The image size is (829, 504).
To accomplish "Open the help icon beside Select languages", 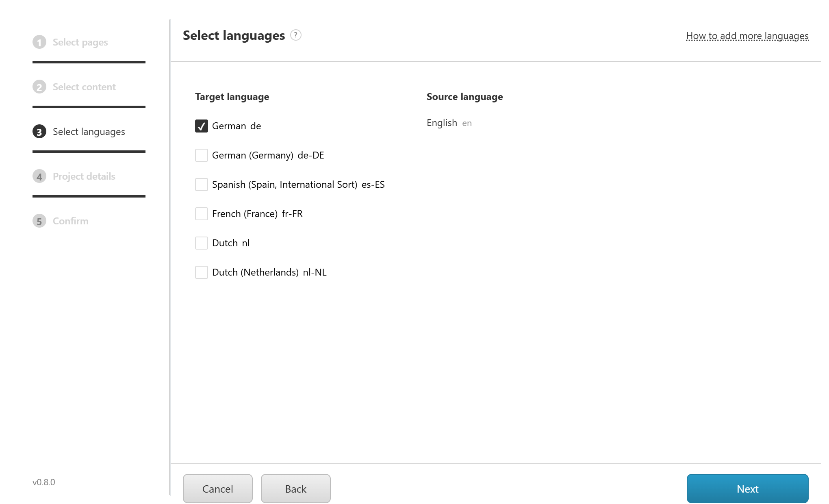I will tap(296, 35).
